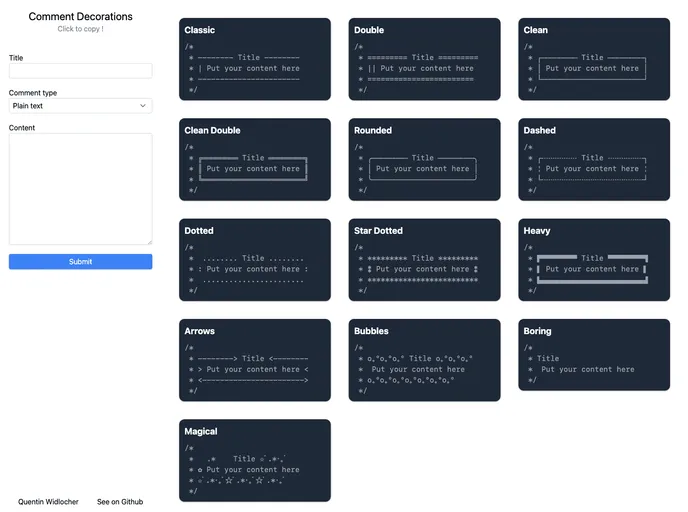
Task: Click the Content text area
Action: [x=80, y=188]
